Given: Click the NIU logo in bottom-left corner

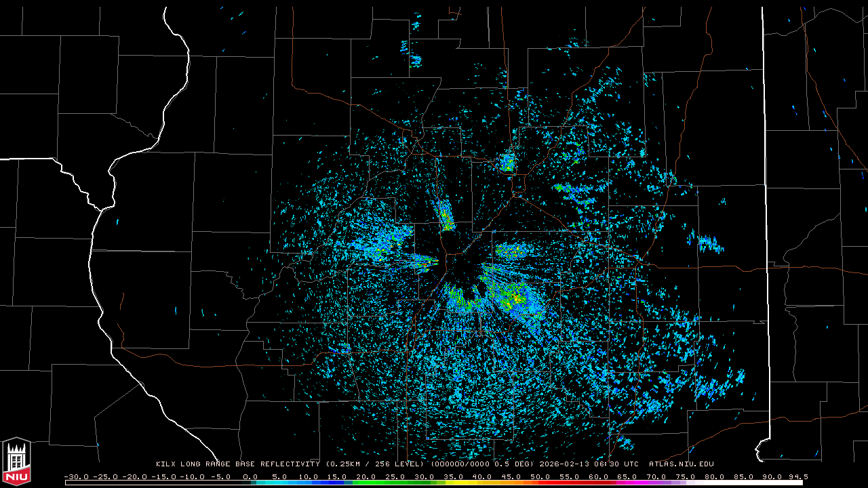Looking at the screenshot, I should (16, 462).
